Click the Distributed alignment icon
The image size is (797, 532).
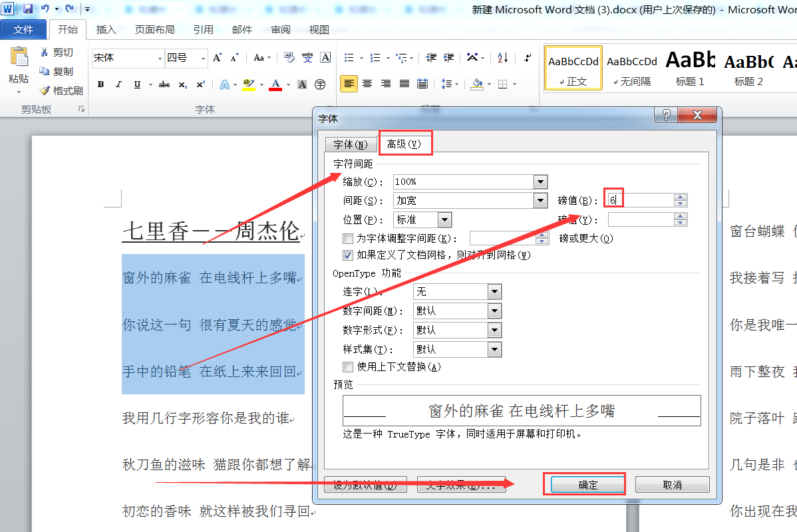[x=422, y=83]
